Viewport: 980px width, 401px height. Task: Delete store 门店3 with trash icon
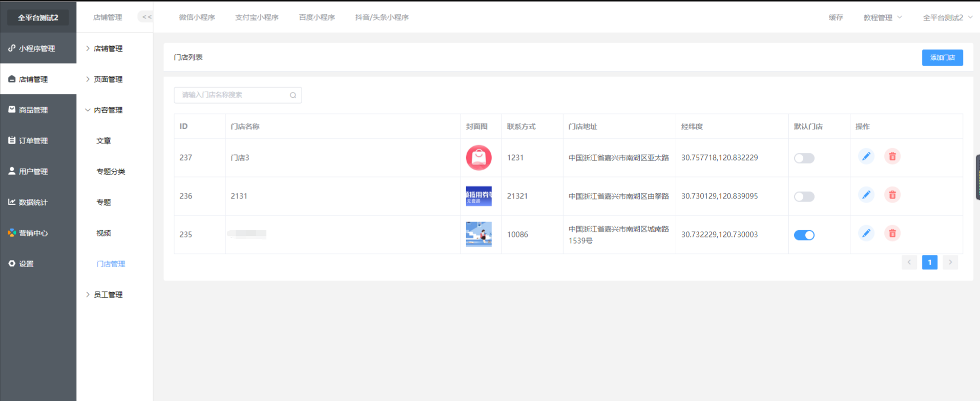click(x=892, y=156)
